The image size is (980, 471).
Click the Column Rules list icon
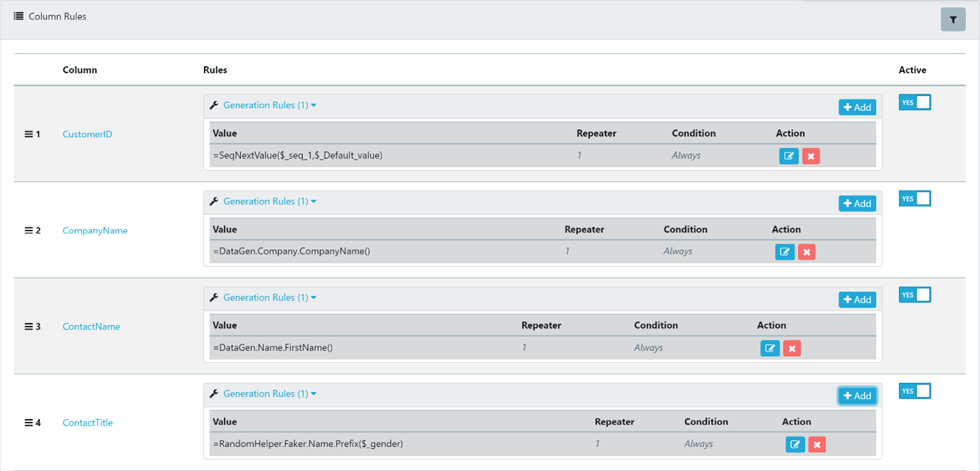pyautogui.click(x=18, y=16)
